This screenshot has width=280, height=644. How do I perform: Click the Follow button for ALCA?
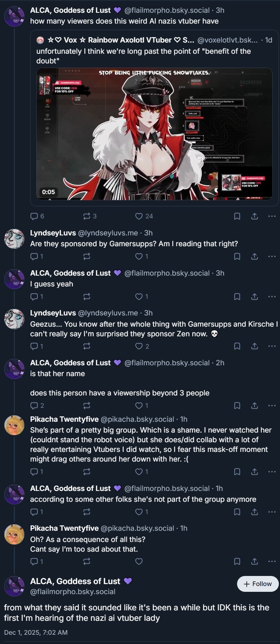pyautogui.click(x=258, y=584)
